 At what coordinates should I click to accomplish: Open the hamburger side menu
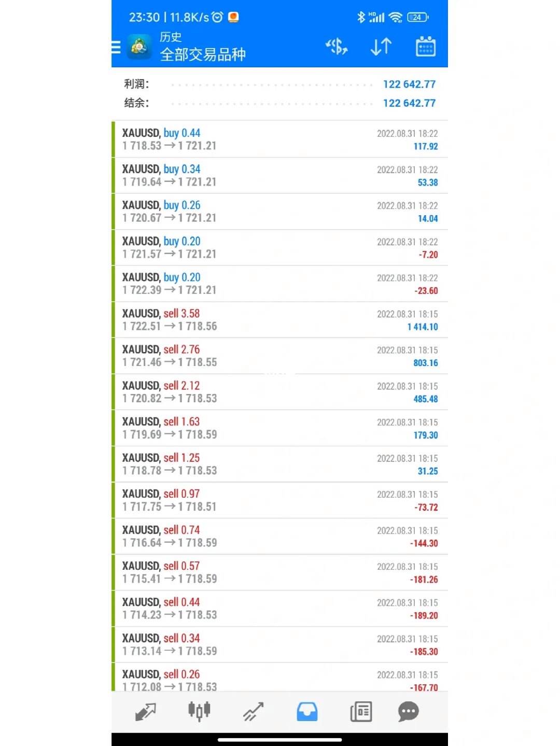coord(116,48)
